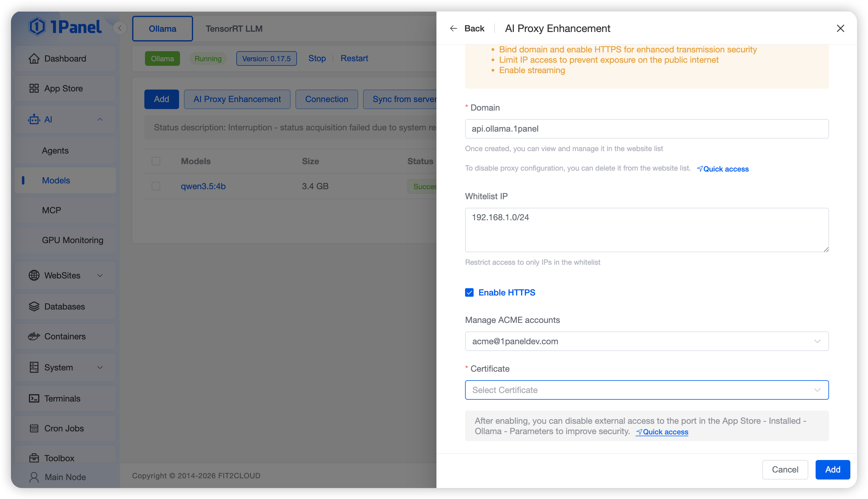Click the Dashboard home icon

click(x=34, y=58)
